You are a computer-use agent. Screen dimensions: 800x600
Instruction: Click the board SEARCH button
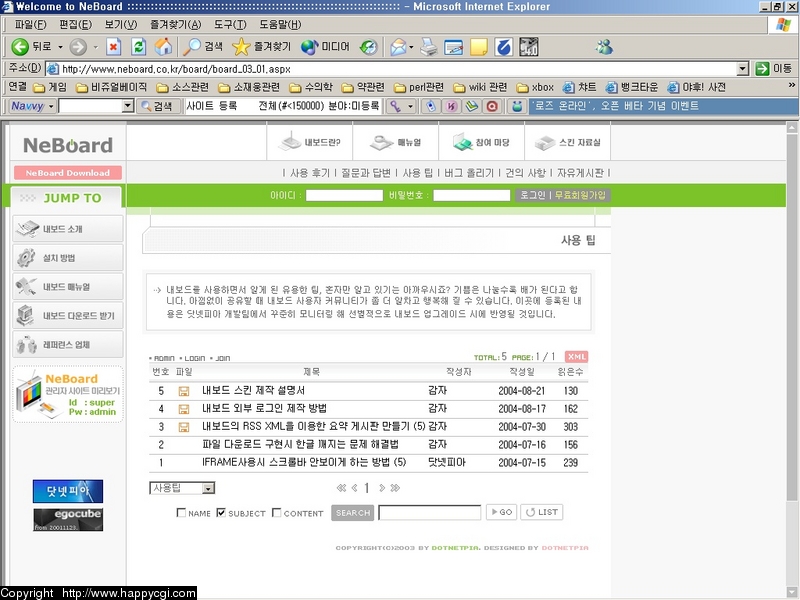(x=353, y=513)
